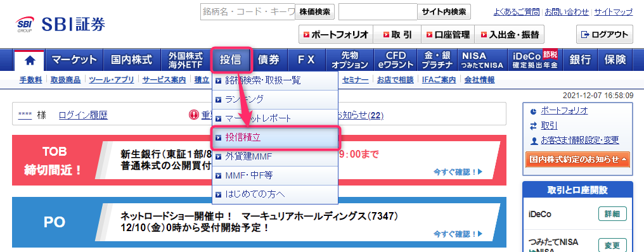Open the ポートフォリオ pie chart icon link
The image size is (644, 252).
[x=533, y=111]
